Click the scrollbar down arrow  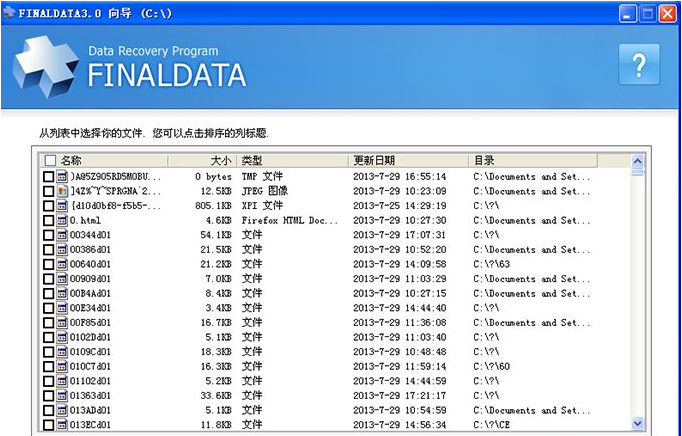click(638, 423)
